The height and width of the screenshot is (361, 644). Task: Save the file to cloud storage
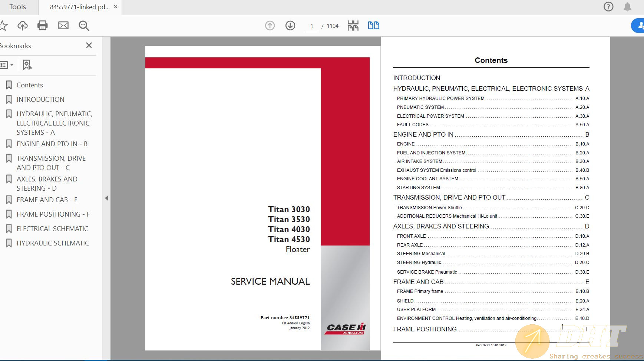[23, 25]
